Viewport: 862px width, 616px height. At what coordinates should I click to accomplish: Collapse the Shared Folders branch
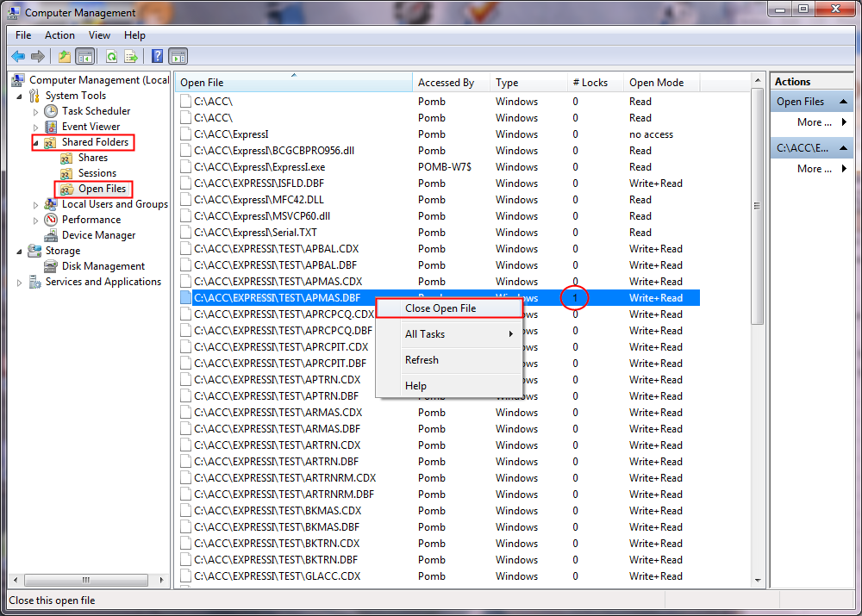tap(34, 142)
